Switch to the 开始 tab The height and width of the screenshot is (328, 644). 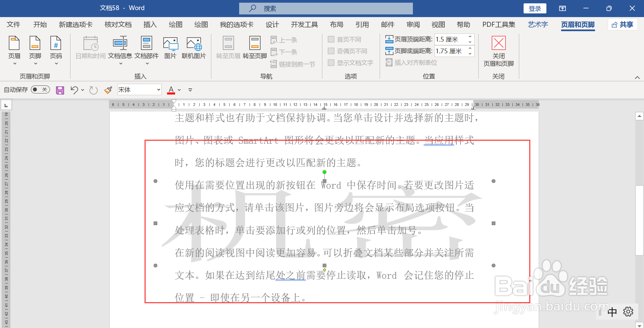pos(40,24)
